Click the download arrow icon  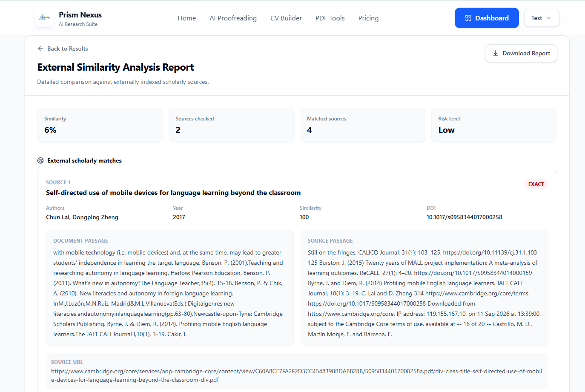click(496, 53)
